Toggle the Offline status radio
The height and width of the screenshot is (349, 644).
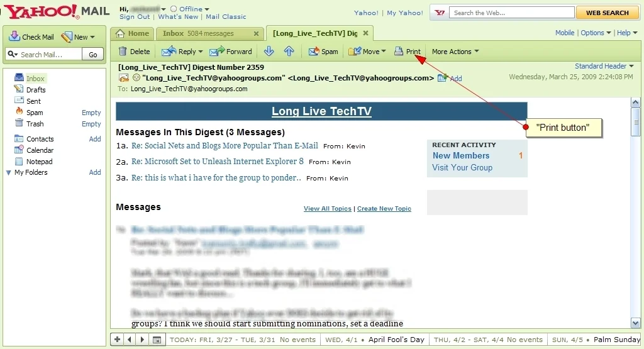(x=174, y=9)
